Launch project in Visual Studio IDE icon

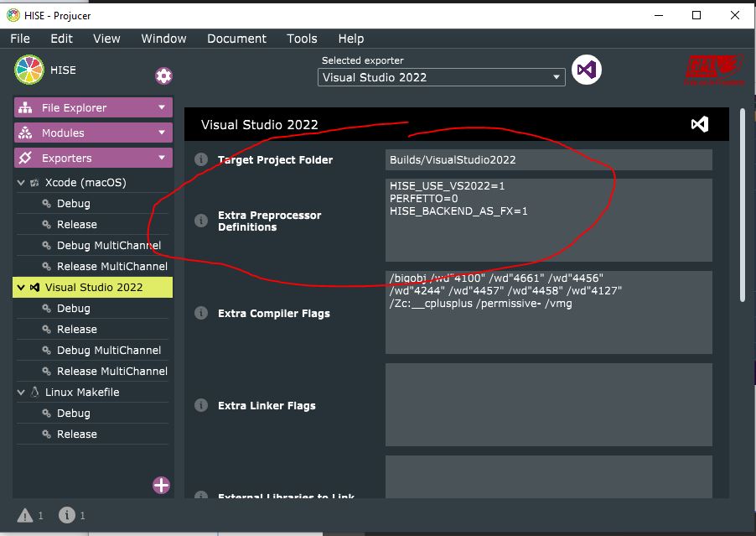point(587,70)
